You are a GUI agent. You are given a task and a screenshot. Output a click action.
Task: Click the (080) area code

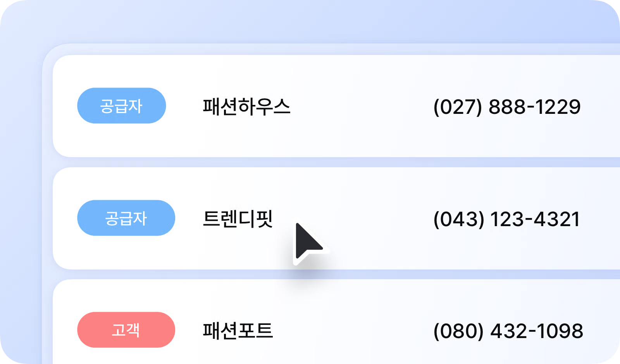coord(459,331)
